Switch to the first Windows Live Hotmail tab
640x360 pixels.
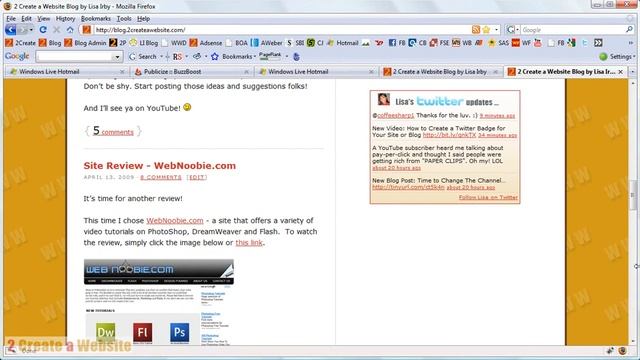pyautogui.click(x=67, y=72)
